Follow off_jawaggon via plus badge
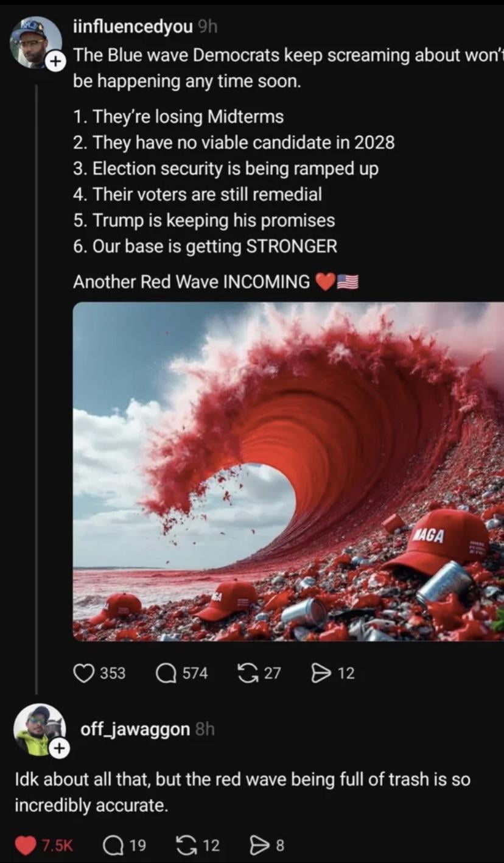Screen dimensions: 504x863 coord(58,749)
